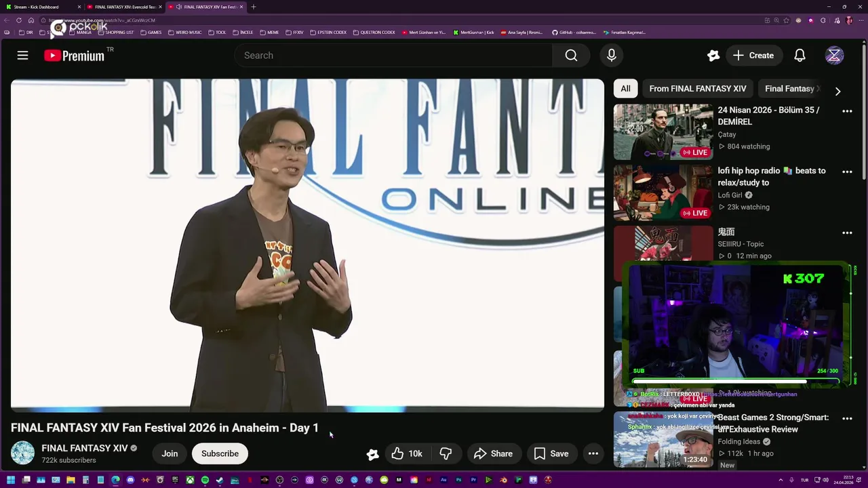
Task: Open Folding Ideas channel link
Action: [x=739, y=442]
